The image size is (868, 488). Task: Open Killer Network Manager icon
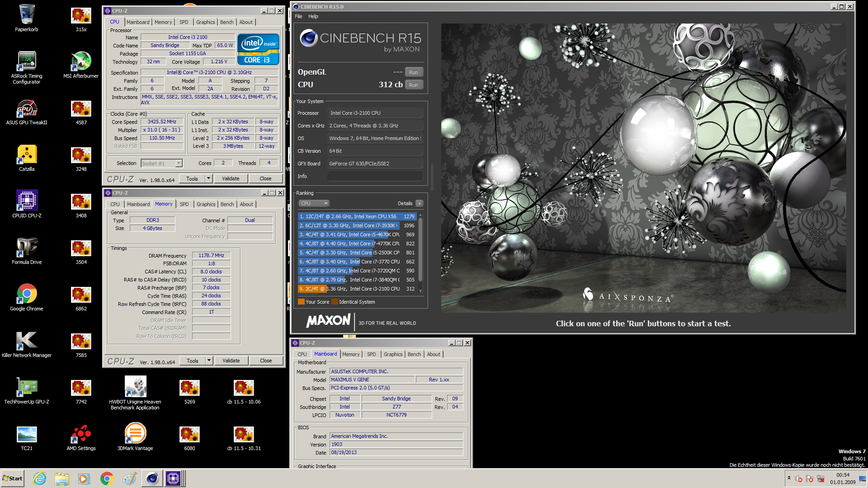tap(27, 344)
